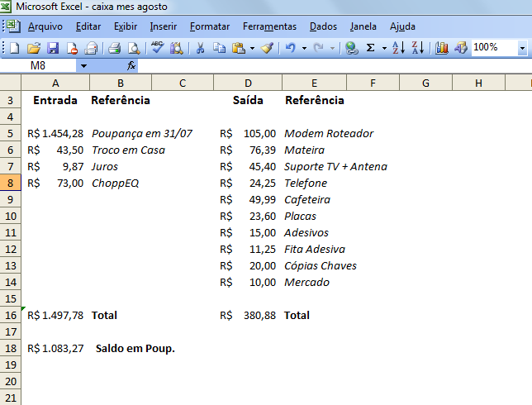Click the 'Saída' header cell

pyautogui.click(x=248, y=100)
